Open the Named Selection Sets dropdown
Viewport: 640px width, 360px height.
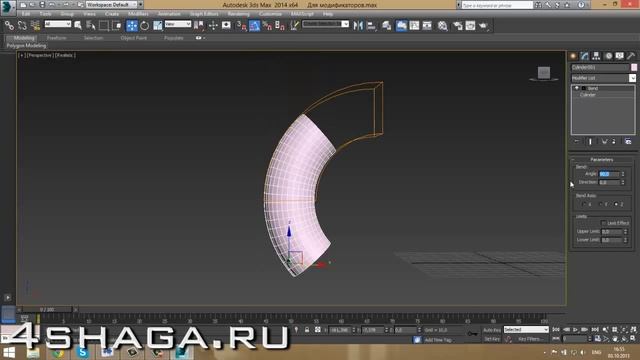pos(325,24)
